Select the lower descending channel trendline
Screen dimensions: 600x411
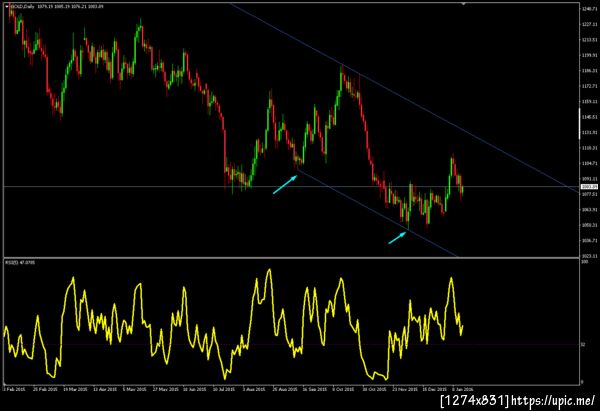(377, 212)
